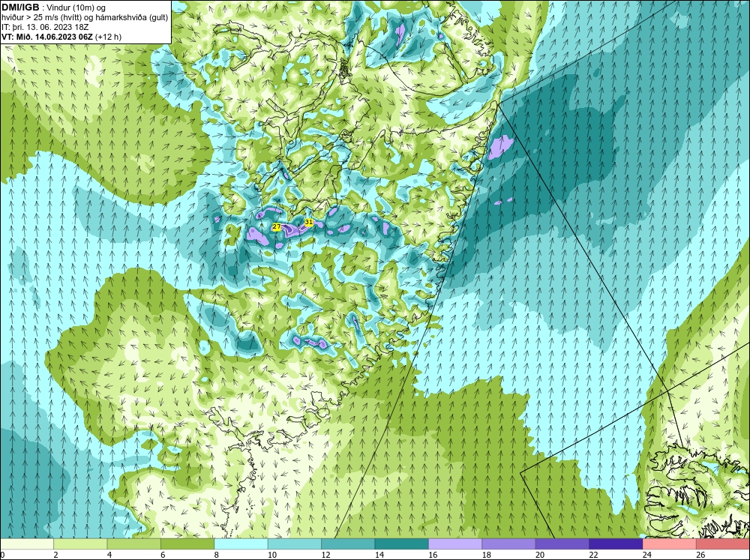
Task: Click the yellow gust label 27
Action: tap(277, 226)
